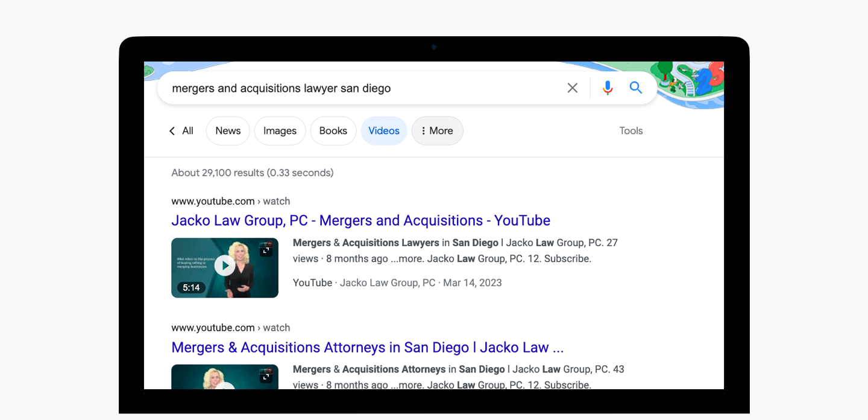Click the expand icon on the 5:14 video thumbnail
868x420 pixels.
266,250
